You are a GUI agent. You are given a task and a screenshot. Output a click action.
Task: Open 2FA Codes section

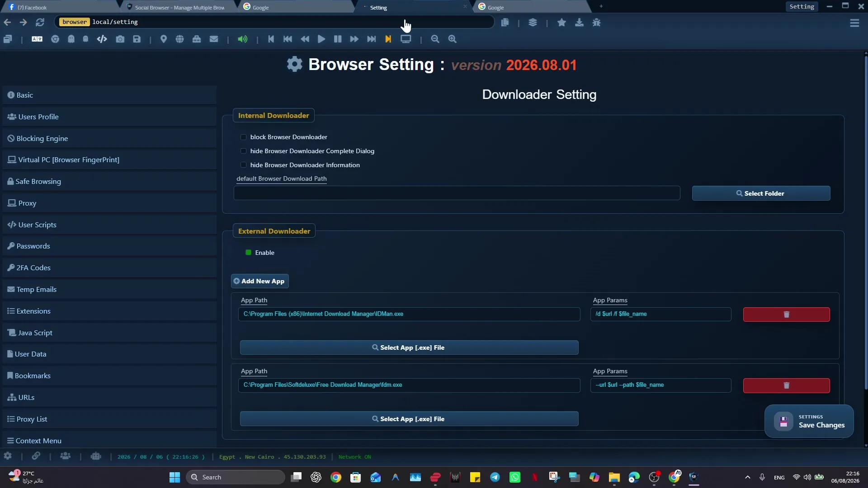109,267
